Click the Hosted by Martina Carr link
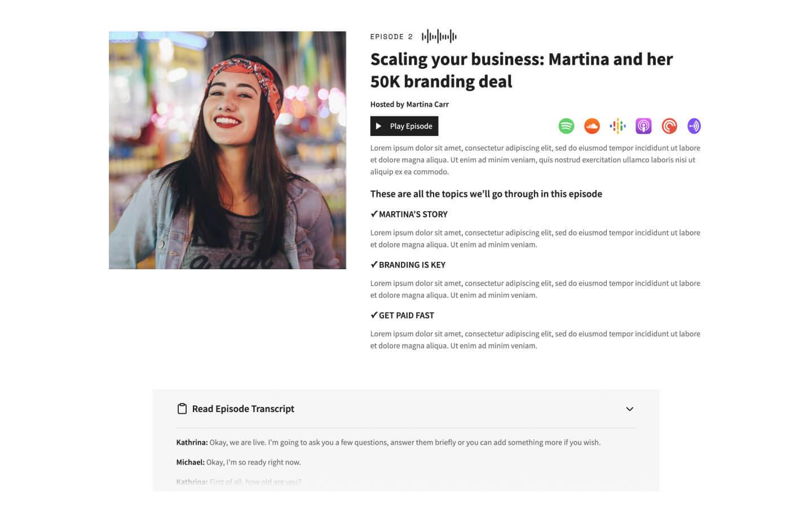 409,104
